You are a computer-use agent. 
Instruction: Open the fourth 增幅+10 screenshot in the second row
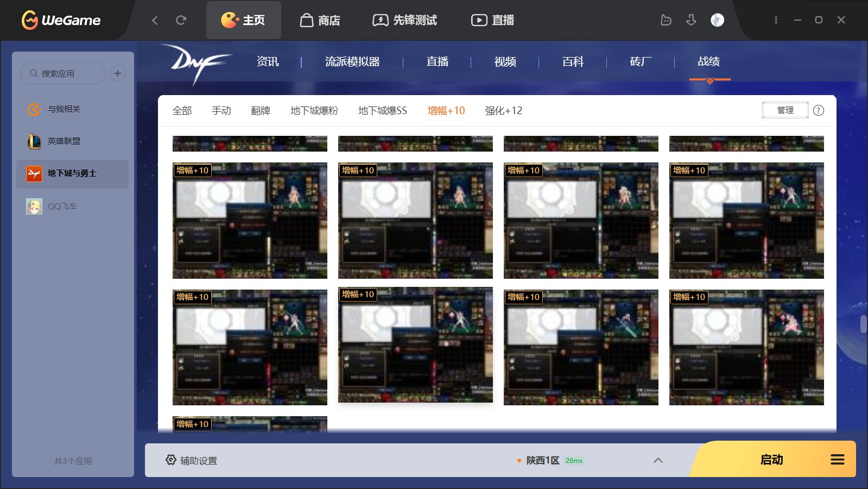pyautogui.click(x=746, y=221)
